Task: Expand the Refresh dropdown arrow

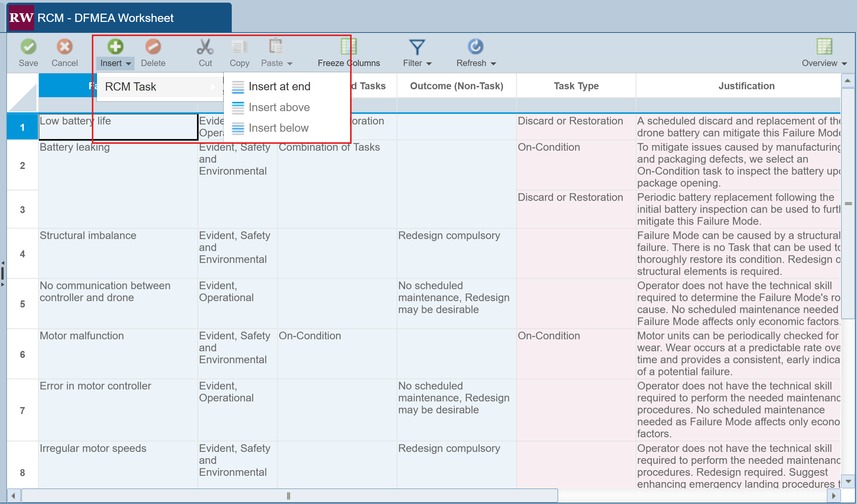Action: click(x=493, y=64)
